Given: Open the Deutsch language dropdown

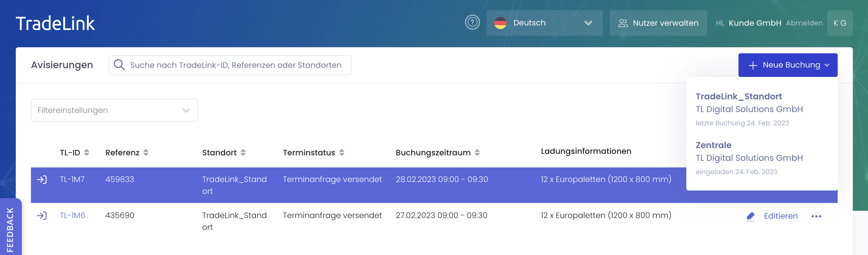Looking at the screenshot, I should tap(544, 23).
